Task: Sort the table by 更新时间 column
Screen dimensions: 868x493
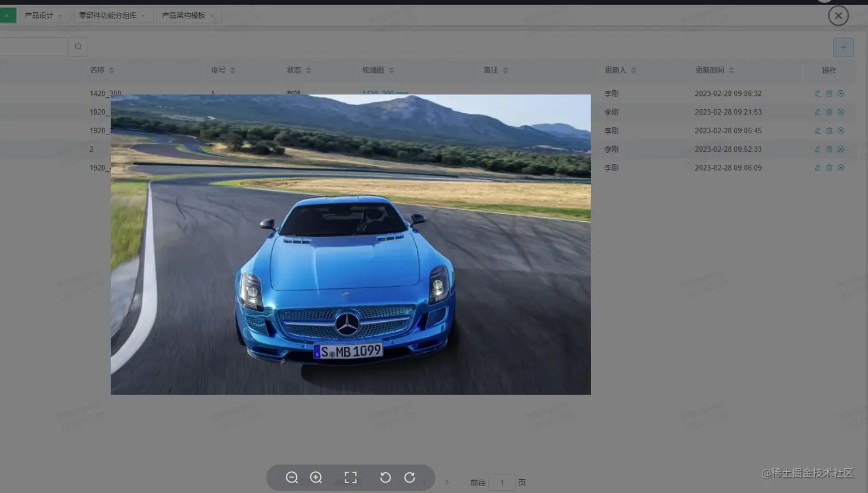Action: coord(731,70)
